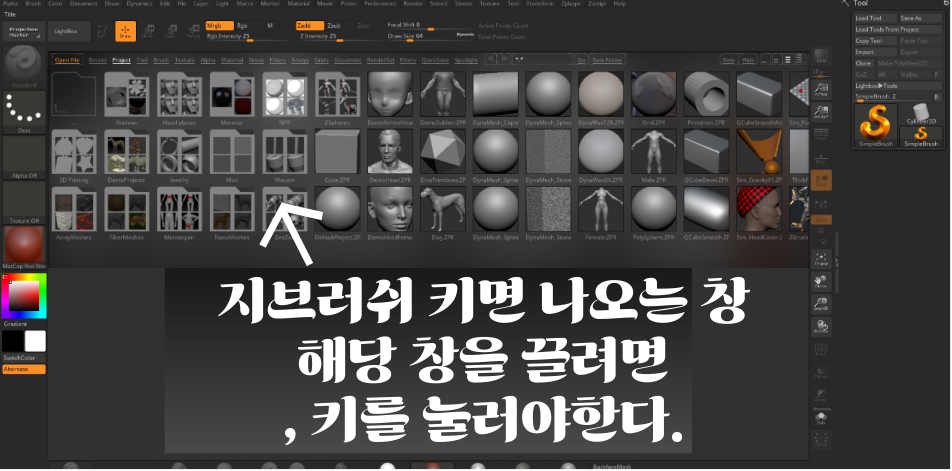
Task: Toggle the Alternate color button
Action: coord(24,369)
